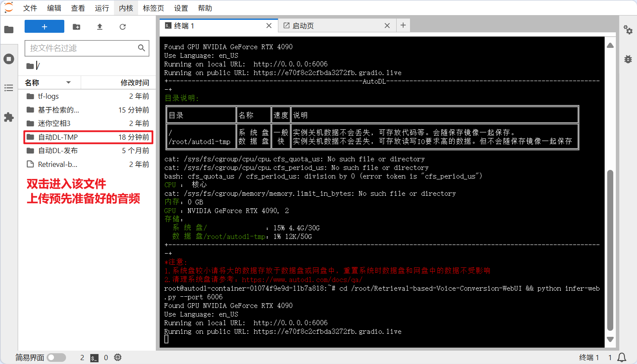This screenshot has width=637, height=364.
Task: Select the 迷你空相3 folder
Action: click(88, 123)
